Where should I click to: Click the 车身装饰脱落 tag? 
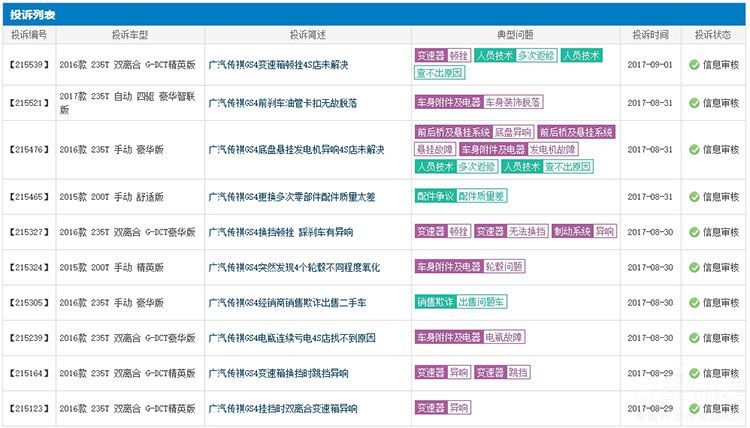pos(513,102)
